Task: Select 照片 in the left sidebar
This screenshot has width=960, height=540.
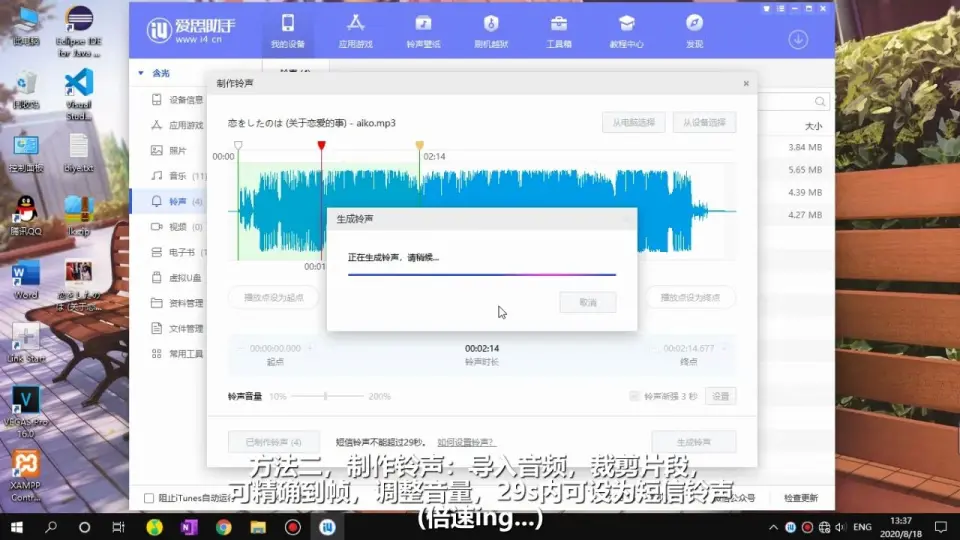Action: (x=176, y=150)
